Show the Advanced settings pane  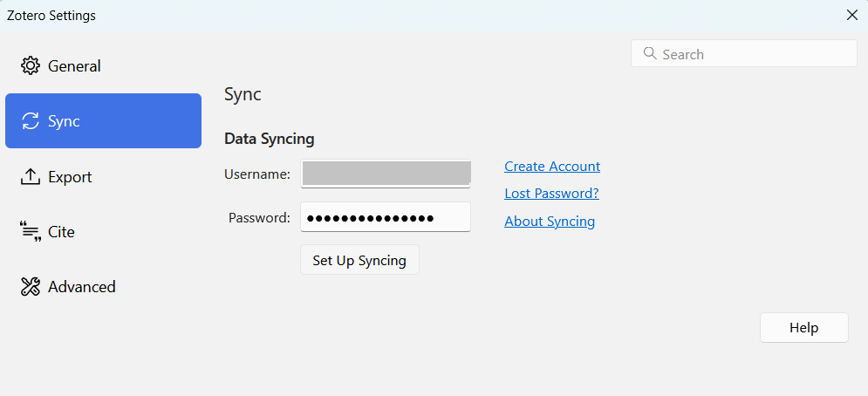click(x=81, y=287)
